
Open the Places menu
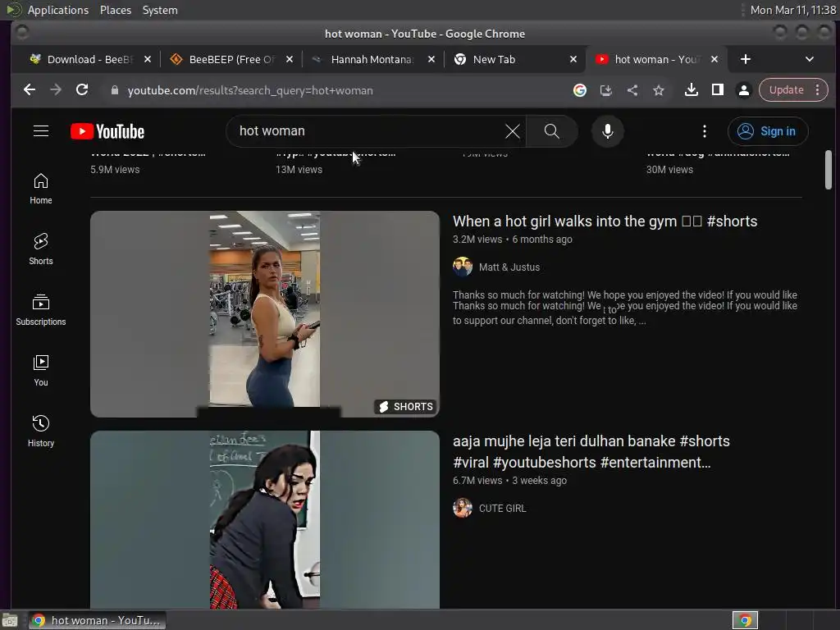pos(115,10)
